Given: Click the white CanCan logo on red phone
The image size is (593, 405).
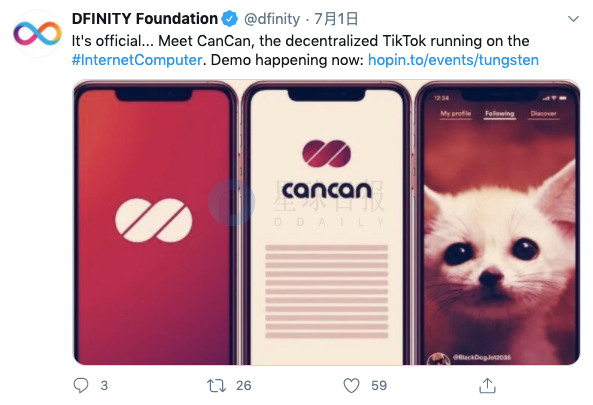Looking at the screenshot, I should 154,220.
